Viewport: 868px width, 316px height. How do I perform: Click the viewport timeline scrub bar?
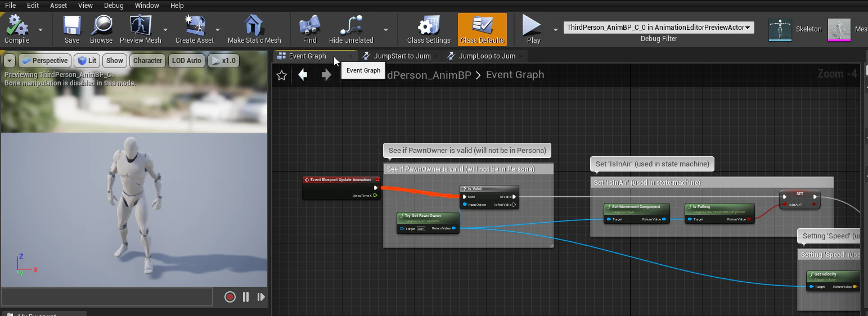coord(107,296)
